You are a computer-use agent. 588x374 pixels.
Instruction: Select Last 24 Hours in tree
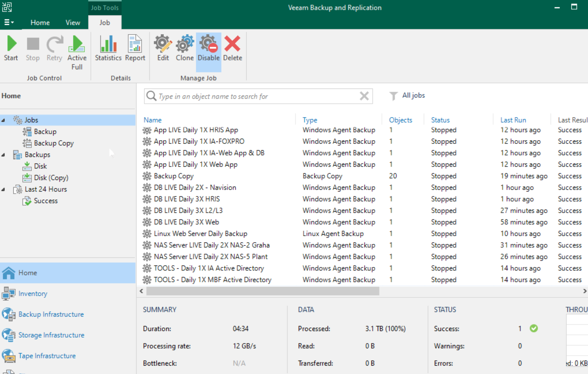click(x=46, y=189)
